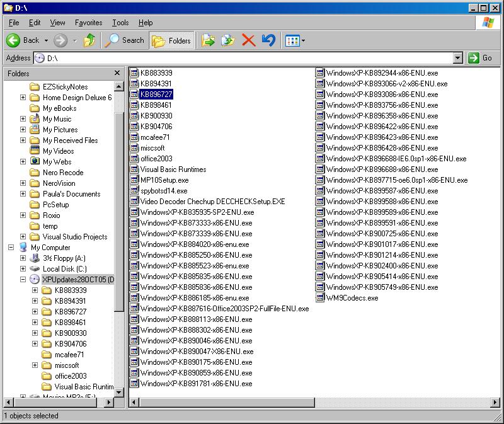Toggle the Folders pane button
Viewport: 504px width, 424px height.
171,40
